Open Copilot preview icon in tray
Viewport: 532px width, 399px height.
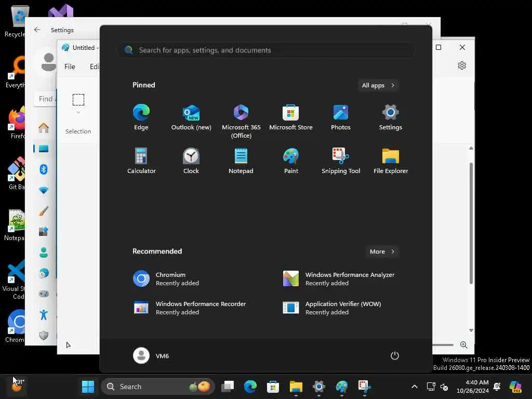[515, 387]
